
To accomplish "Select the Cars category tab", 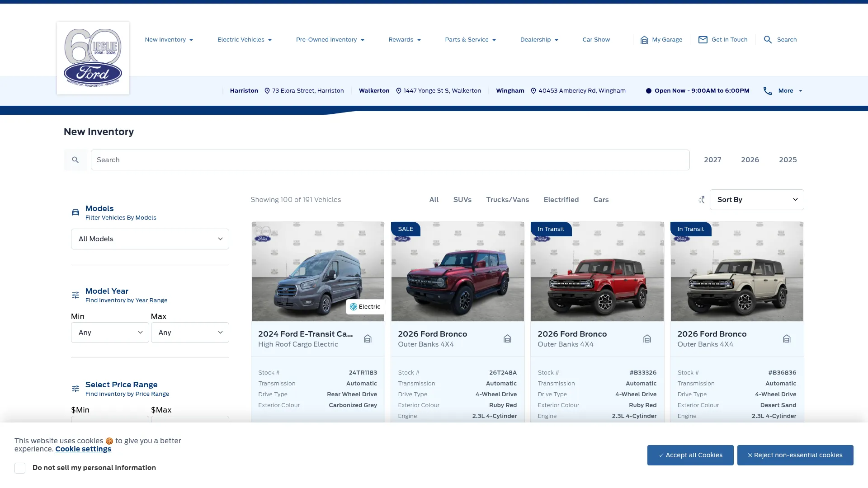I will [601, 200].
